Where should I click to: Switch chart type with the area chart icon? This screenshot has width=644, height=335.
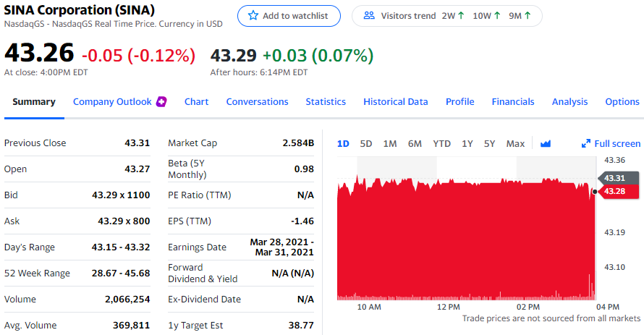(x=546, y=144)
